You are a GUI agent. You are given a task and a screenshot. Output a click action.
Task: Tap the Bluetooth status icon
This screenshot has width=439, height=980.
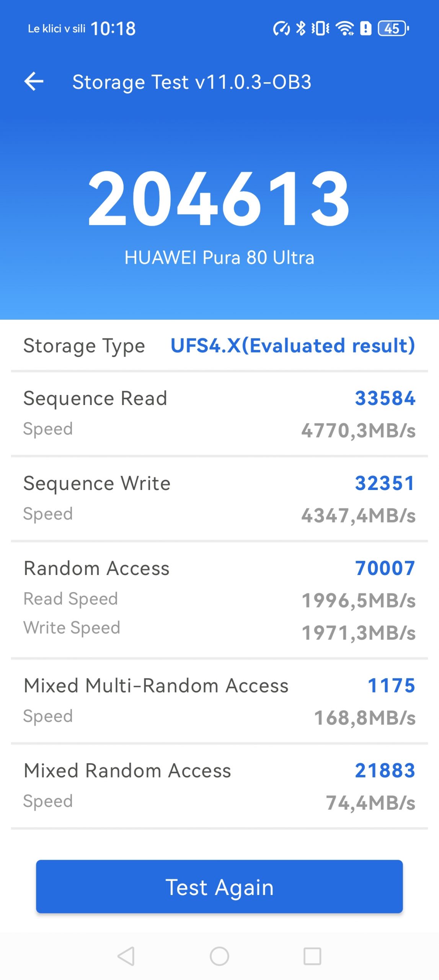point(301,28)
